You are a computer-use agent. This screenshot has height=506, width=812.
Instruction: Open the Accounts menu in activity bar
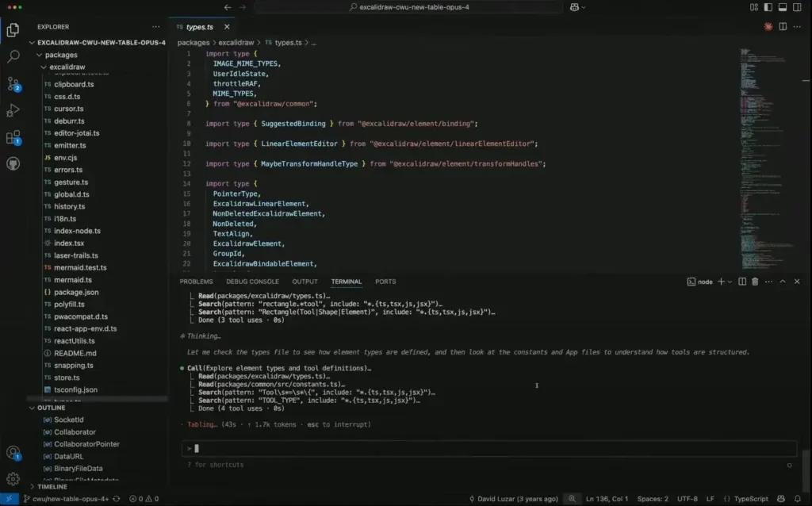pos(13,453)
